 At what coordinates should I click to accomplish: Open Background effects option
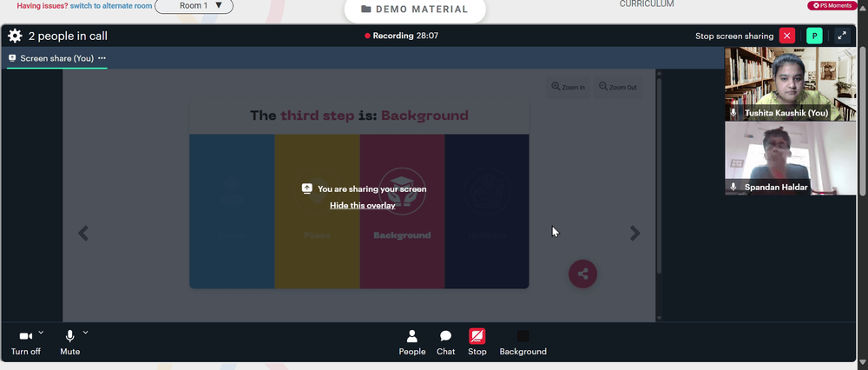click(523, 343)
